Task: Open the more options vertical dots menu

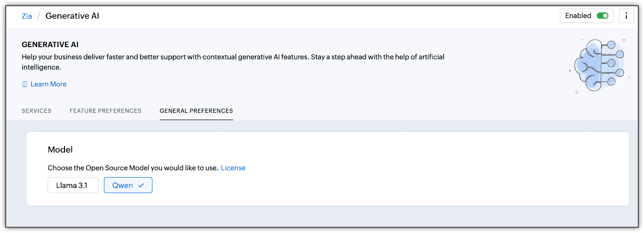Action: [x=626, y=16]
